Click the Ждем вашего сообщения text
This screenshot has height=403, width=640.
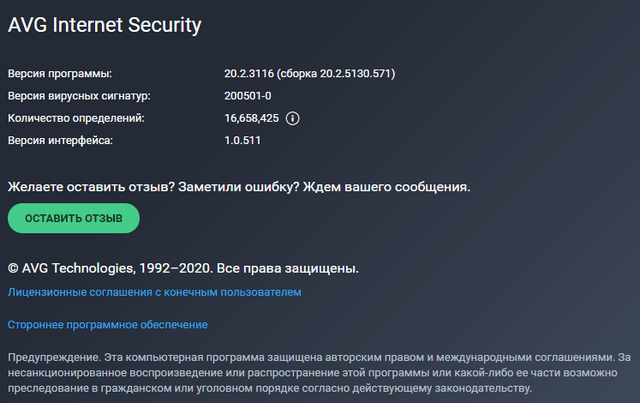tap(386, 186)
